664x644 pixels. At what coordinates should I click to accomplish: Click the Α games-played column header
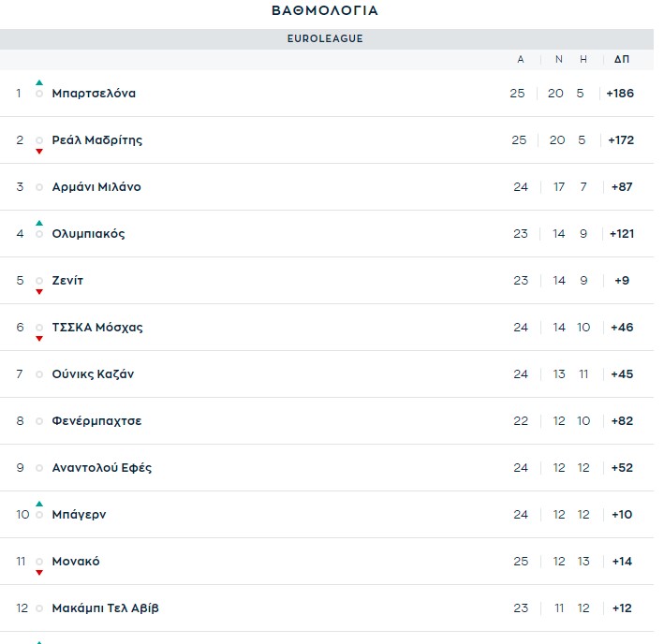(521, 59)
